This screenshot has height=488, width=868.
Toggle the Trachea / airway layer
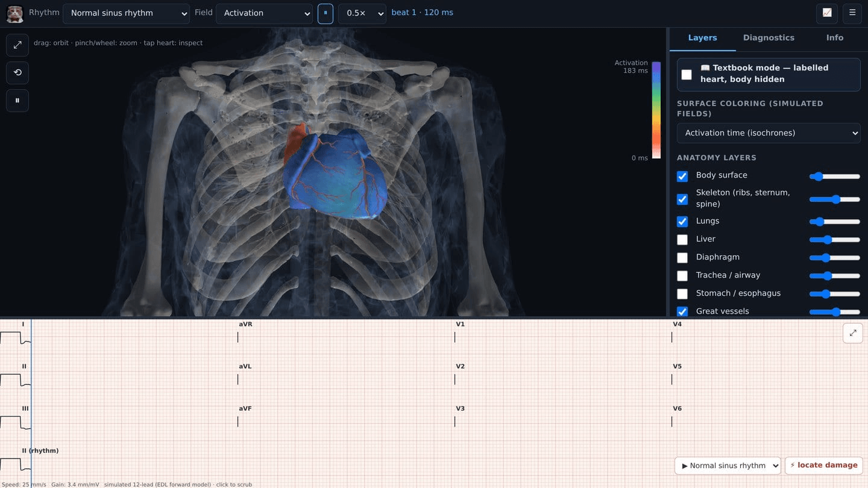coord(682,276)
